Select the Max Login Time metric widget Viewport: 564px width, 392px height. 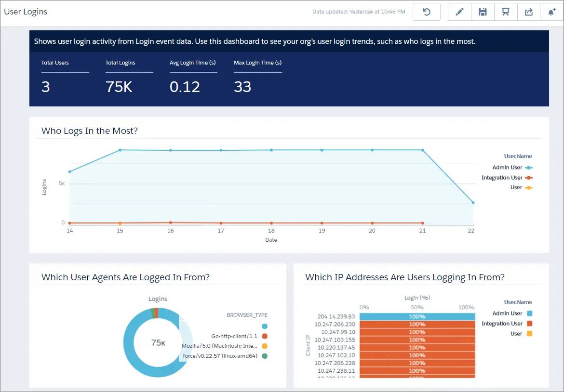[257, 78]
